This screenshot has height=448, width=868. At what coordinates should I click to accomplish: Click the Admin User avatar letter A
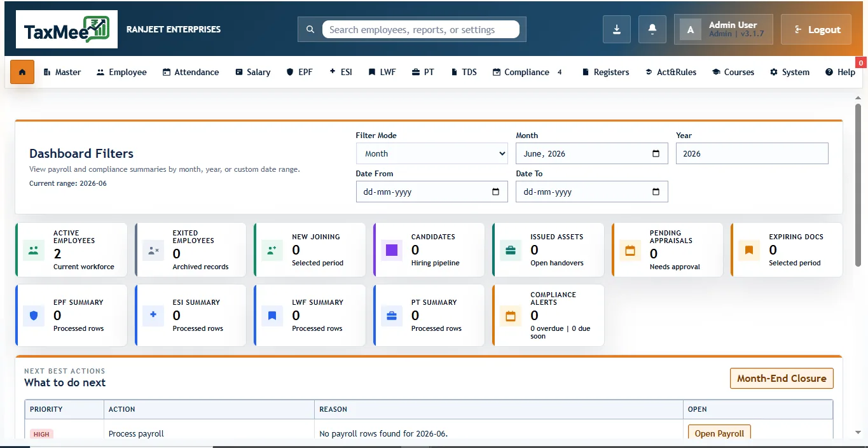point(691,29)
